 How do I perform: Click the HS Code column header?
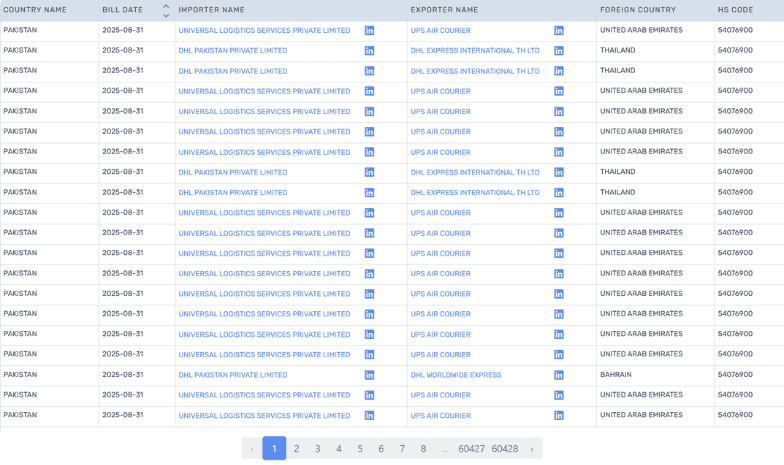[735, 10]
